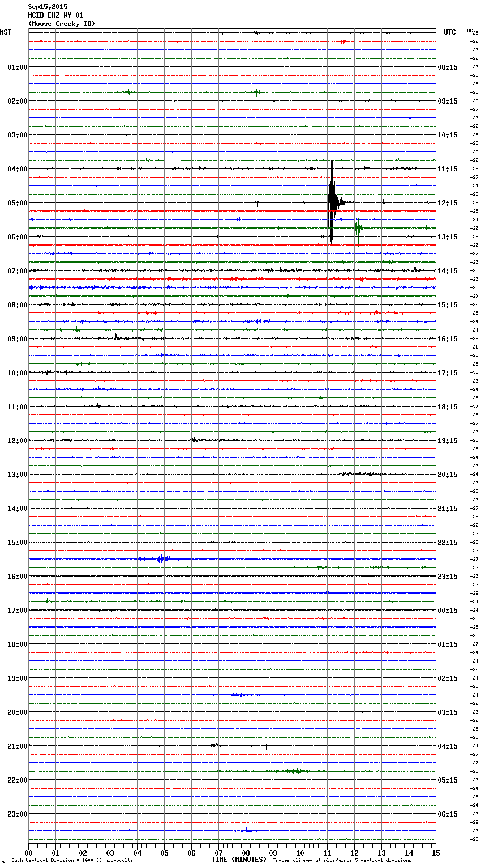Click the TIME (MINUTES) axis title
Viewport: 481px width, 868px height.
(x=239, y=860)
